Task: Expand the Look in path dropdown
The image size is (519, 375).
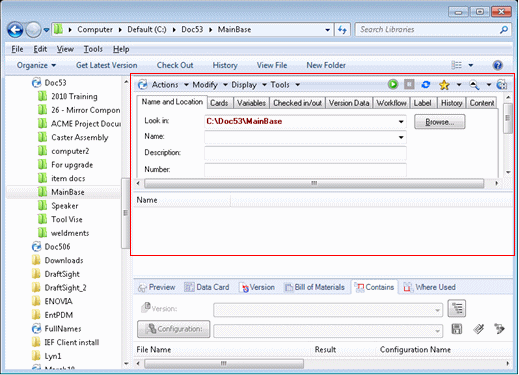Action: (401, 122)
